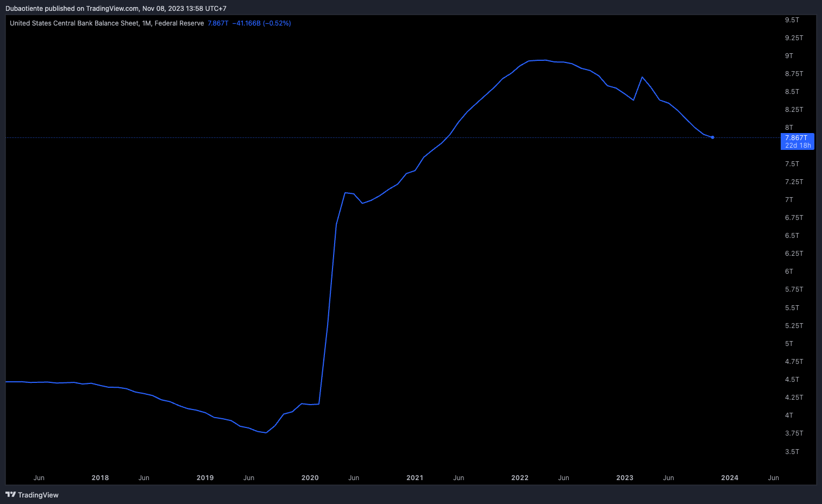Viewport: 822px width, 504px height.
Task: Click the 7T price axis label
Action: [789, 200]
